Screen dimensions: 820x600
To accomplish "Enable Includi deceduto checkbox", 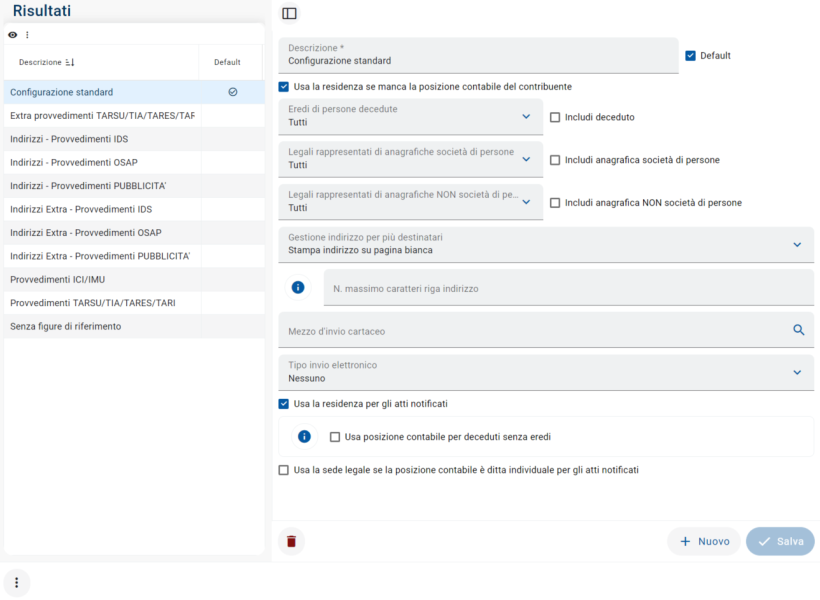I will point(555,117).
